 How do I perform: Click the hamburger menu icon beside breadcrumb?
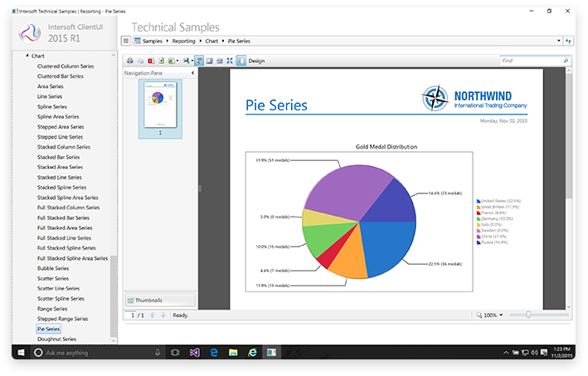pyautogui.click(x=126, y=41)
